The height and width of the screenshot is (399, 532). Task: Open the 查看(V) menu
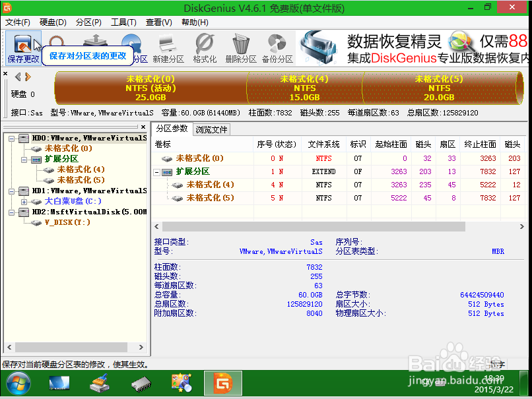click(159, 22)
